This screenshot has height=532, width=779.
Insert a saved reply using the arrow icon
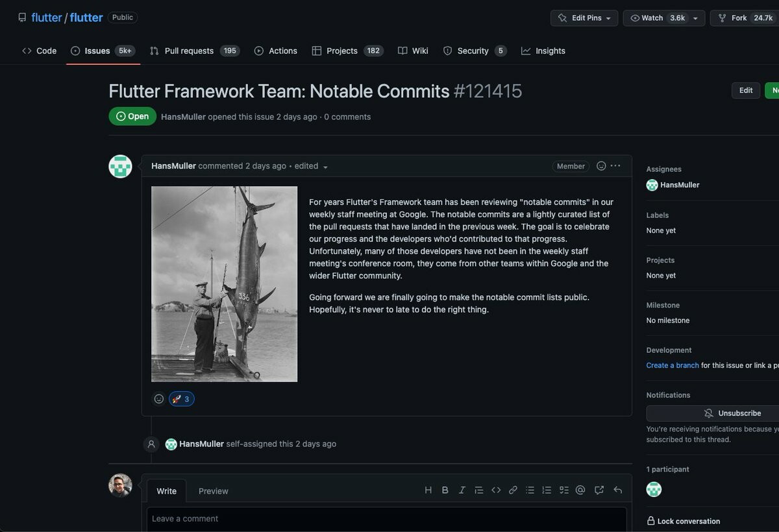point(617,490)
